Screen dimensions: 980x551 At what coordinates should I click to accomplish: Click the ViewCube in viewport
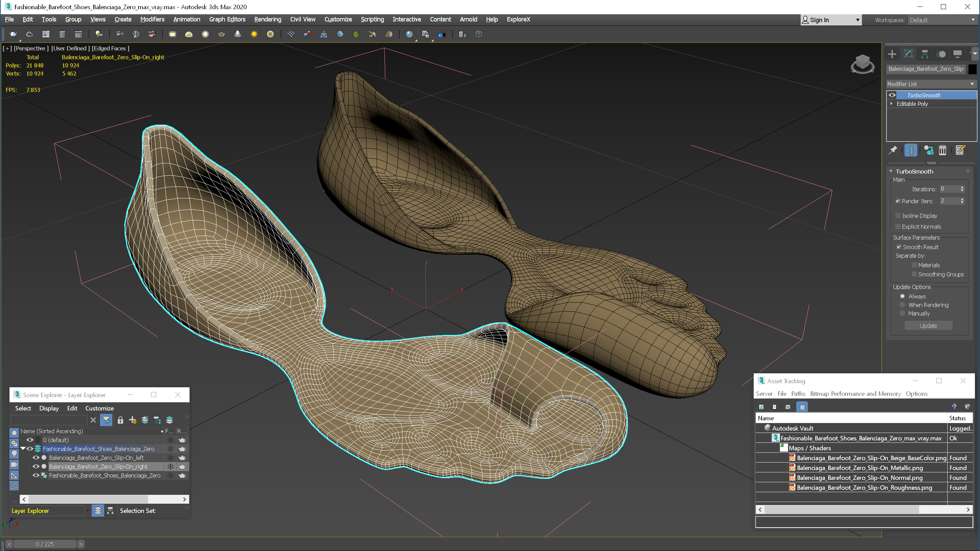coord(863,64)
